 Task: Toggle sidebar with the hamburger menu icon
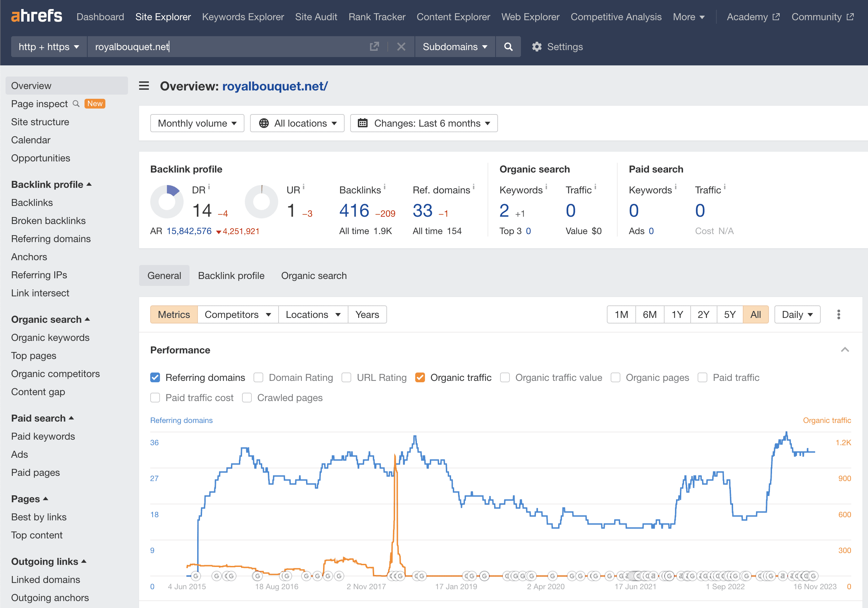(144, 86)
